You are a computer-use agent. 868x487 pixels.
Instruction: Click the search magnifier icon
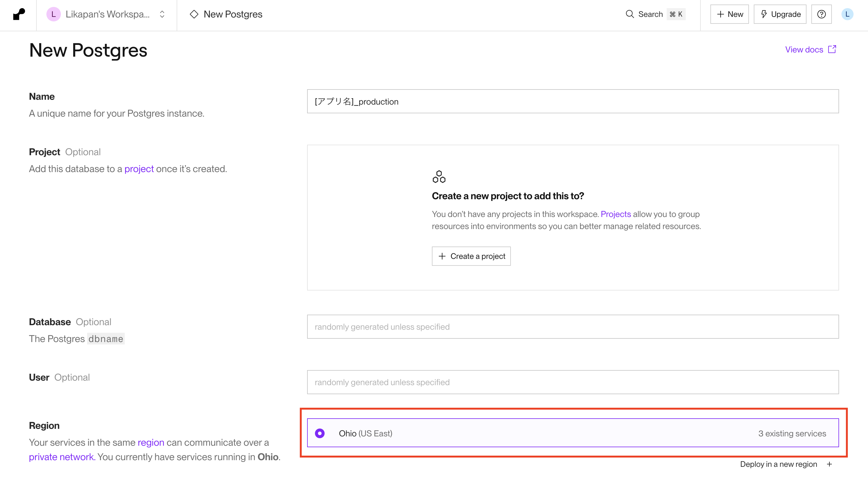(x=629, y=14)
